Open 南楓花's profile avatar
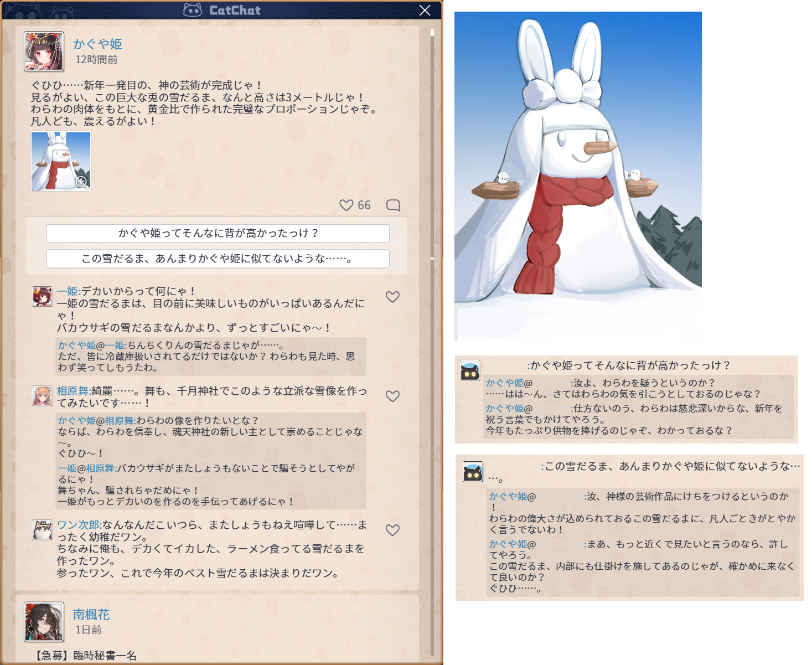812x665 pixels. [44, 622]
